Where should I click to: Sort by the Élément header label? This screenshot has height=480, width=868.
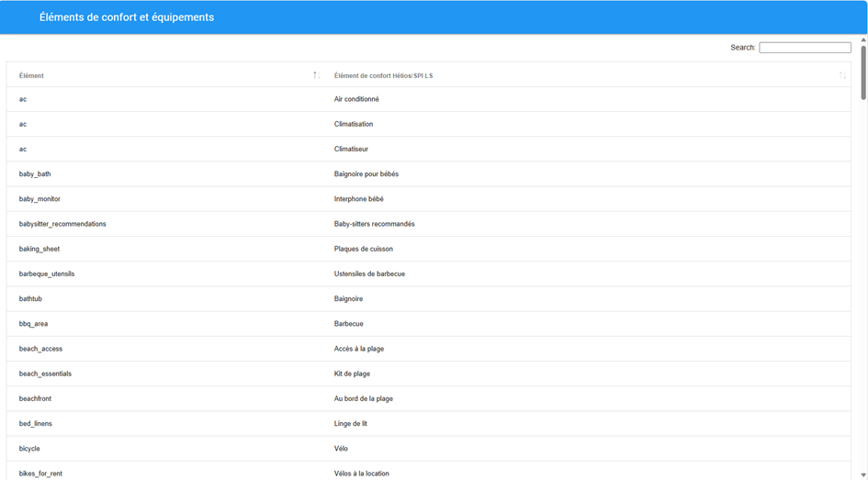[31, 75]
